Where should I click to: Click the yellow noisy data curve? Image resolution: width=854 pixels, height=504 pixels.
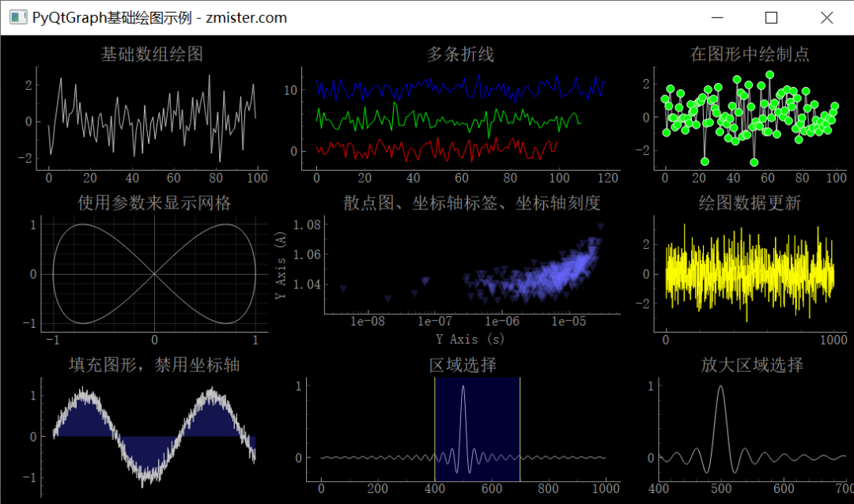tap(750, 274)
